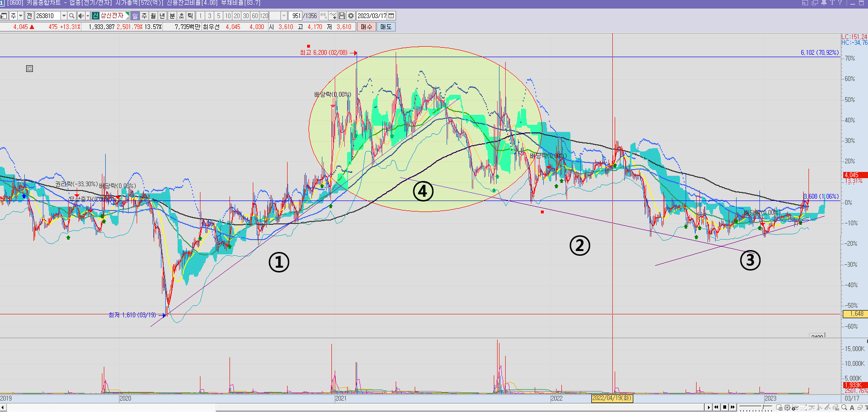Click the 매도 sell button
The height and width of the screenshot is (412, 868).
(x=386, y=27)
